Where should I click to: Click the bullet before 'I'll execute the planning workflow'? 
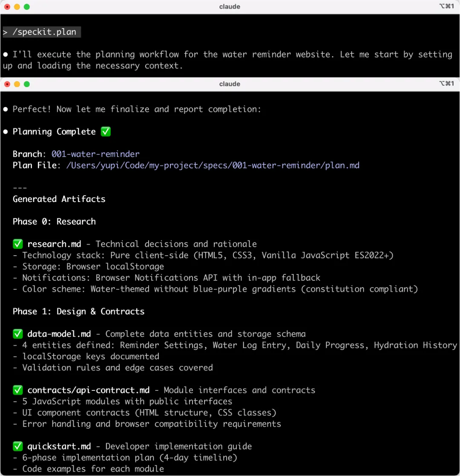(x=6, y=55)
